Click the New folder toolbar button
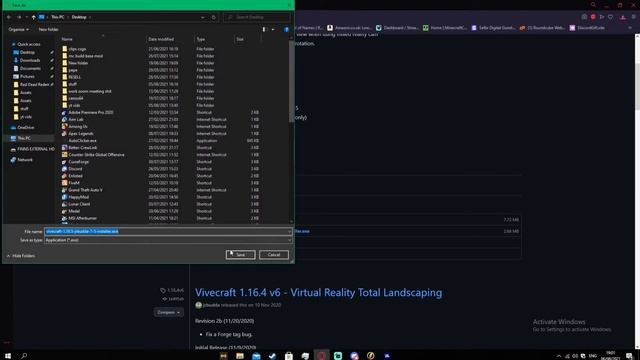This screenshot has width=640, height=360. 48,29
